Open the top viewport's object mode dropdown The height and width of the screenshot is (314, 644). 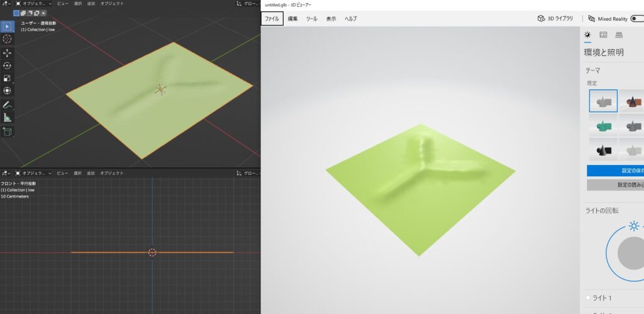(x=37, y=4)
